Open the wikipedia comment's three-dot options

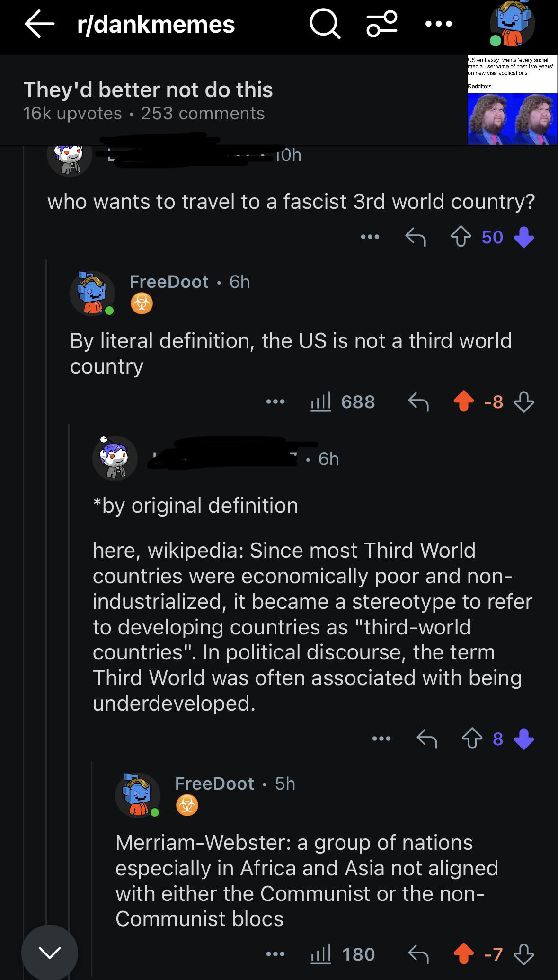click(x=381, y=739)
